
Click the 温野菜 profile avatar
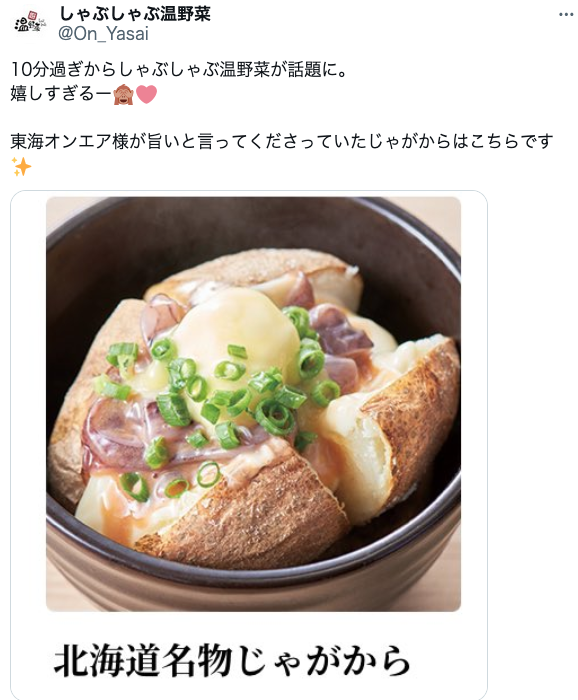pyautogui.click(x=29, y=23)
